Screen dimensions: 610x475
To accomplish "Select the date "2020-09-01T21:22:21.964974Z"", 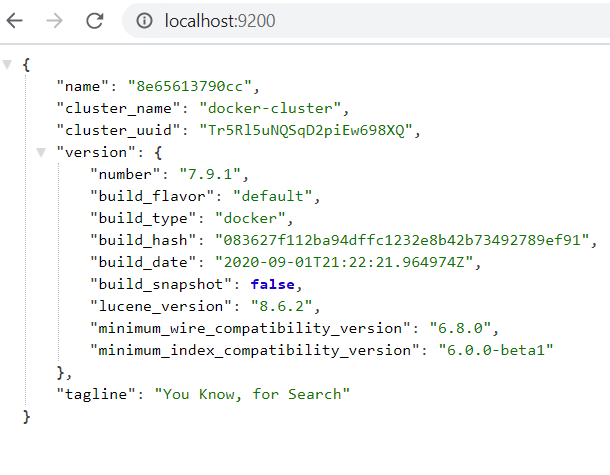I will [344, 262].
